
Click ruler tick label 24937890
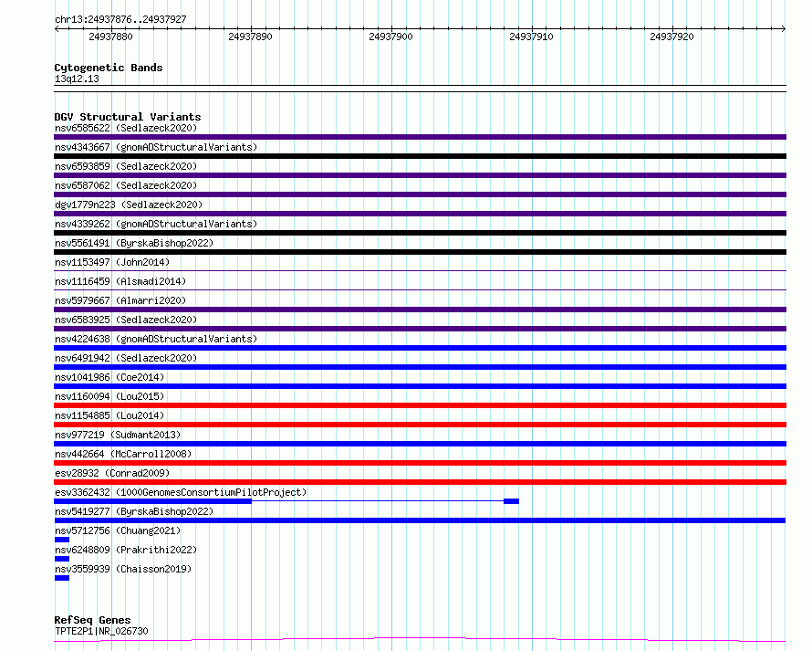[x=250, y=37]
